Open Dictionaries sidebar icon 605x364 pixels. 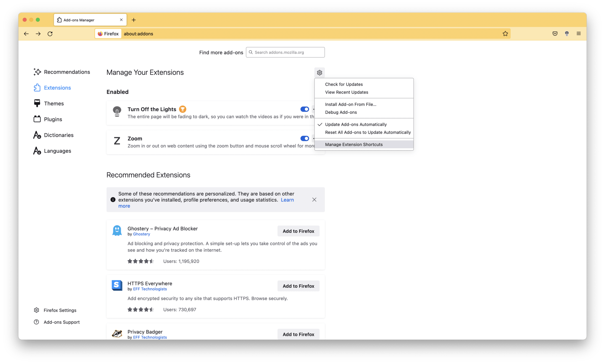[x=37, y=135]
